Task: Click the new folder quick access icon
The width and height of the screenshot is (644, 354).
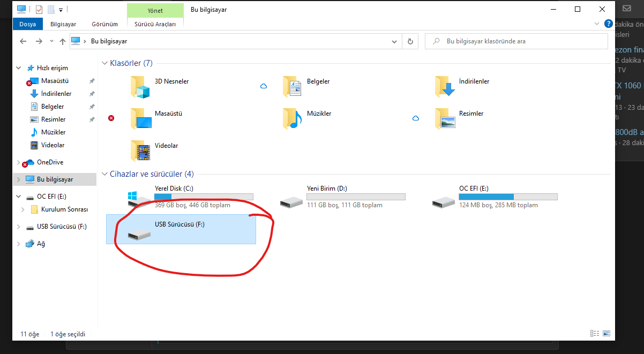Action: point(51,10)
